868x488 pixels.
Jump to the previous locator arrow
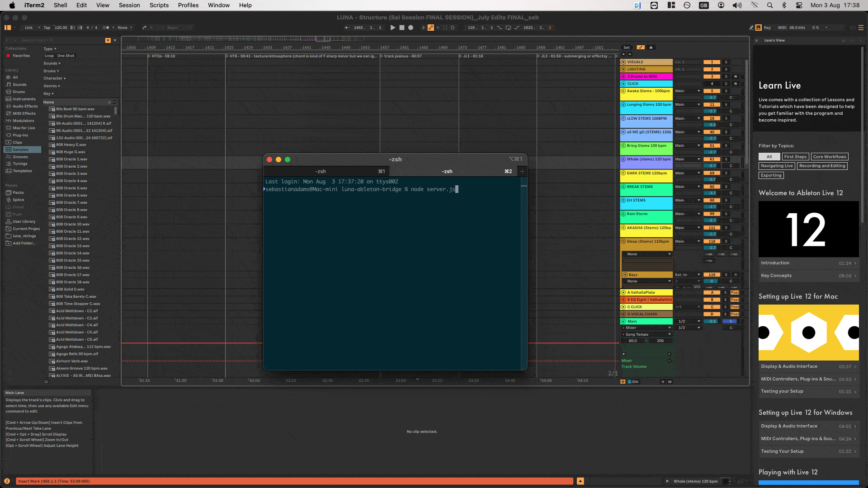pyautogui.click(x=624, y=54)
